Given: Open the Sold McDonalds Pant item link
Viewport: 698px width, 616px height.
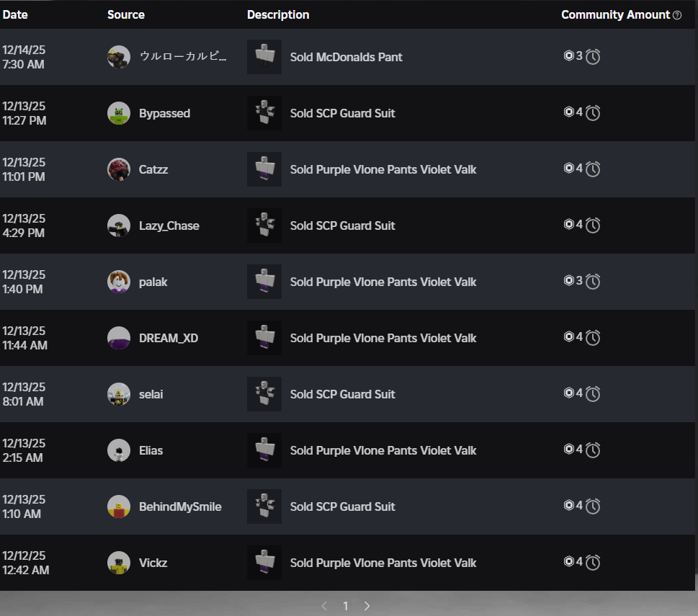Looking at the screenshot, I should 346,57.
